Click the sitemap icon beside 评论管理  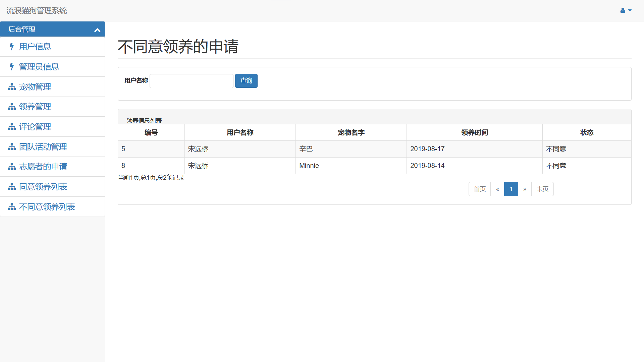click(12, 127)
